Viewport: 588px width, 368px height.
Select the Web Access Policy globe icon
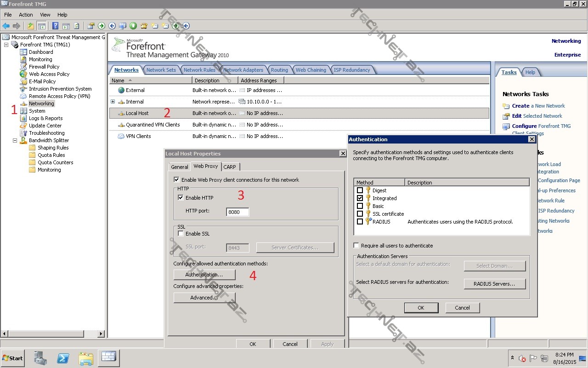[x=23, y=74]
